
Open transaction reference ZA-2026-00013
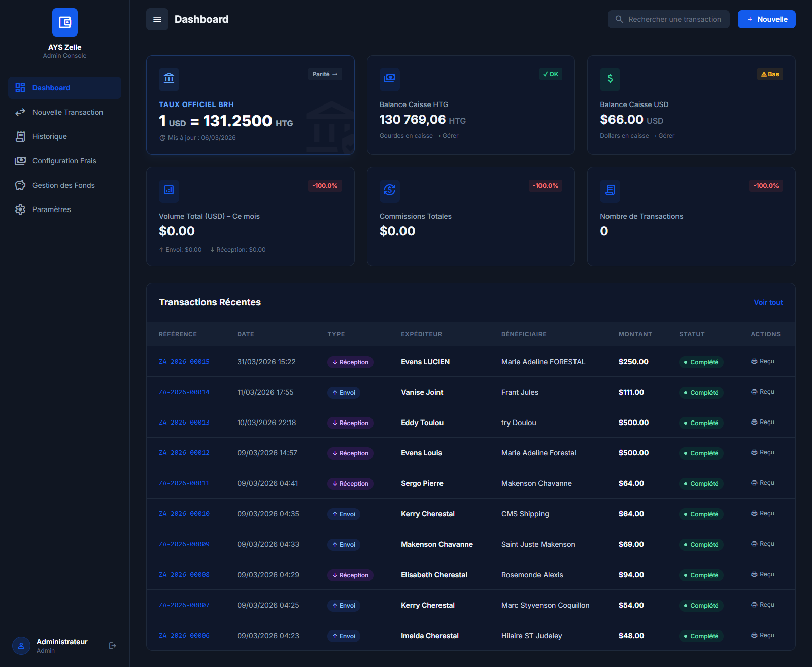pyautogui.click(x=184, y=422)
